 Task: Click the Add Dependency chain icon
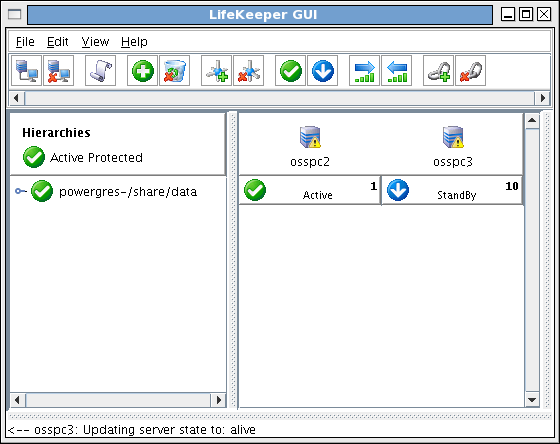click(x=438, y=71)
